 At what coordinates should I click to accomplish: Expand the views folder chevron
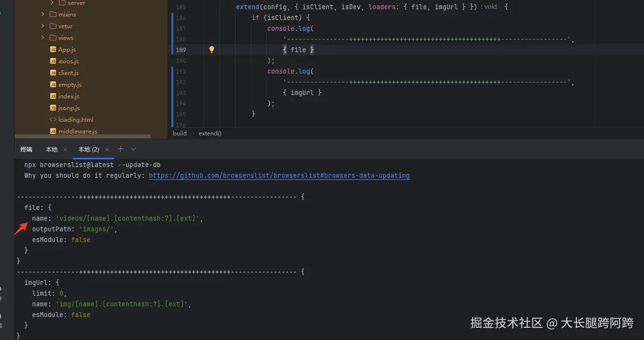tap(43, 38)
